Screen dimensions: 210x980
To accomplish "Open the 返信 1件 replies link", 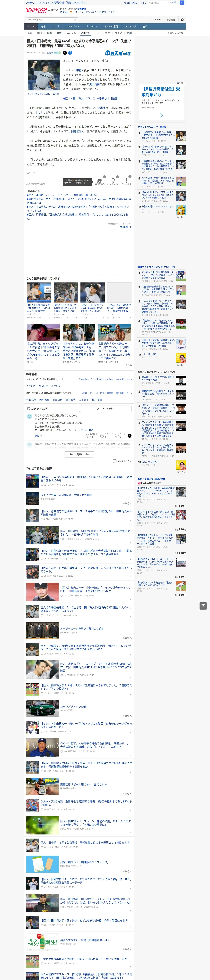I will (x=39, y=436).
